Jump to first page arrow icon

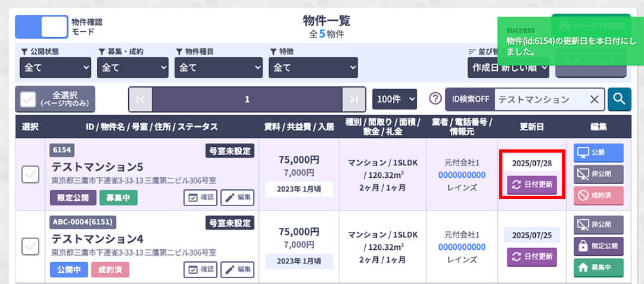point(140,99)
